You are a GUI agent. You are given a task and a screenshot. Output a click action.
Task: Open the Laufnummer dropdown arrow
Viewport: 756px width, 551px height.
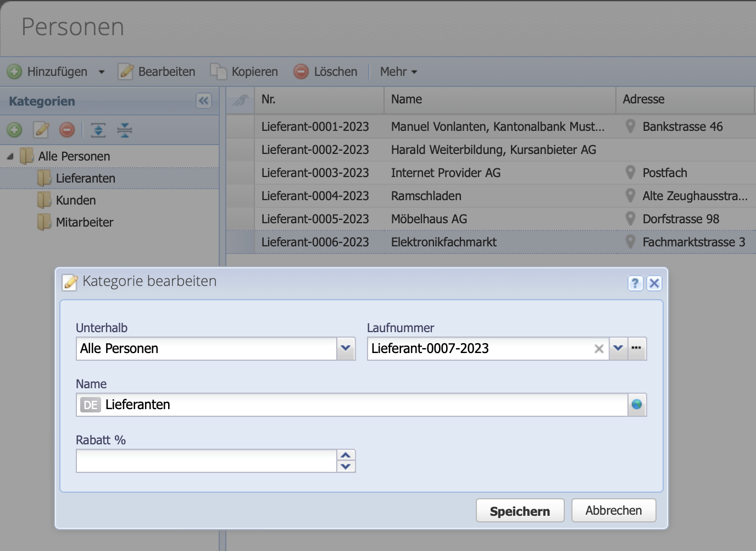tap(618, 349)
